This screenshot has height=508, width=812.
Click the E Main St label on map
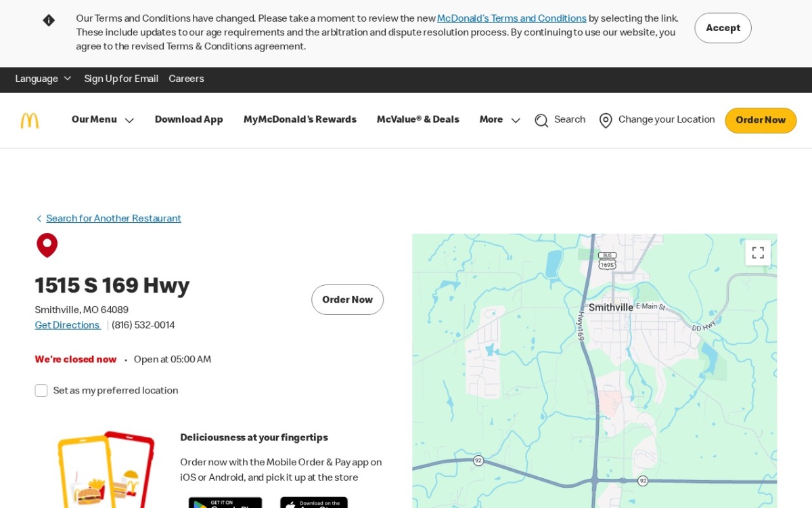pyautogui.click(x=651, y=307)
